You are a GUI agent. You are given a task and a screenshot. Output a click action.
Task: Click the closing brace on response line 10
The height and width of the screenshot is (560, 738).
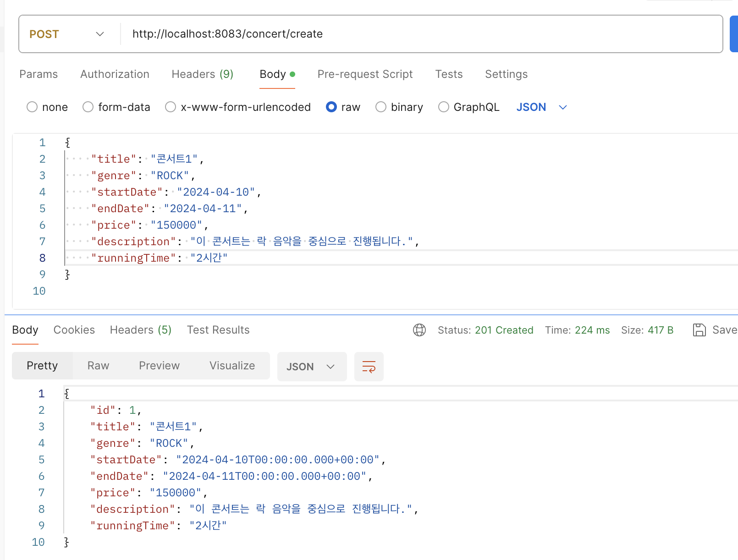[x=66, y=542]
